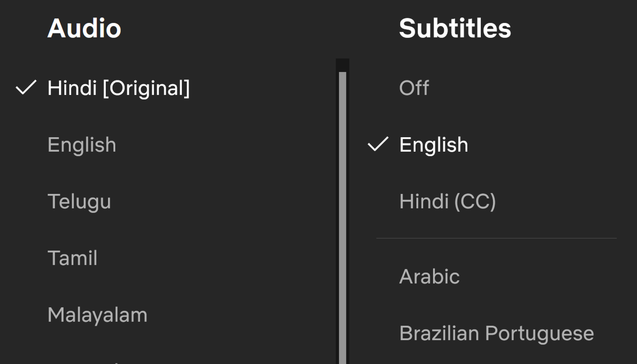Click the checkmark beside Hindi [Original]

click(26, 87)
